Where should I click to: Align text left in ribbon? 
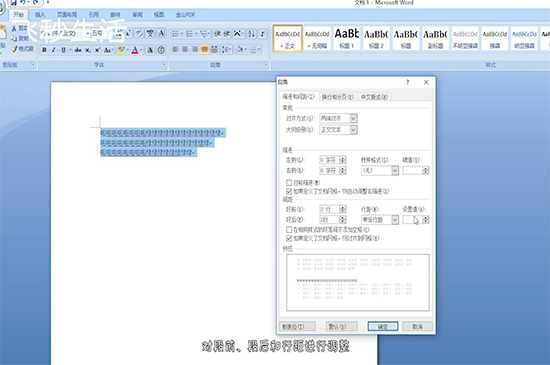coord(175,50)
